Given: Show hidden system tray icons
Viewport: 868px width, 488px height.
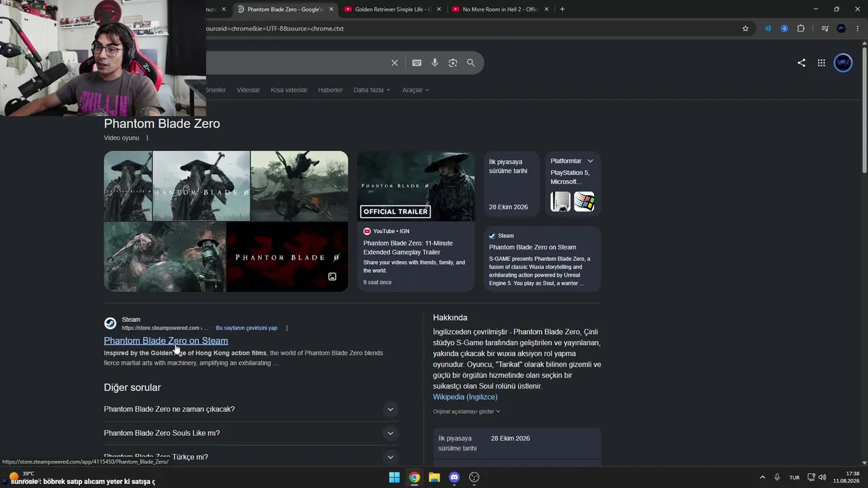Looking at the screenshot, I should 762,477.
